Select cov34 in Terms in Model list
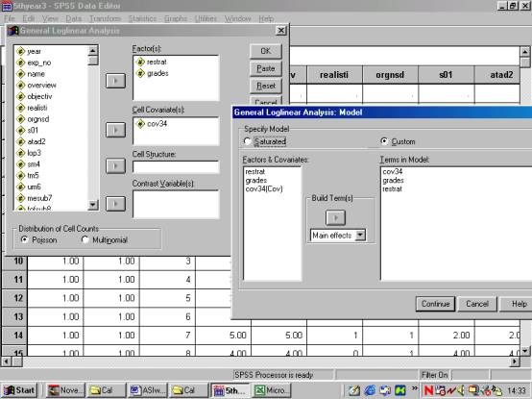This screenshot has height=399, width=532. click(x=392, y=171)
